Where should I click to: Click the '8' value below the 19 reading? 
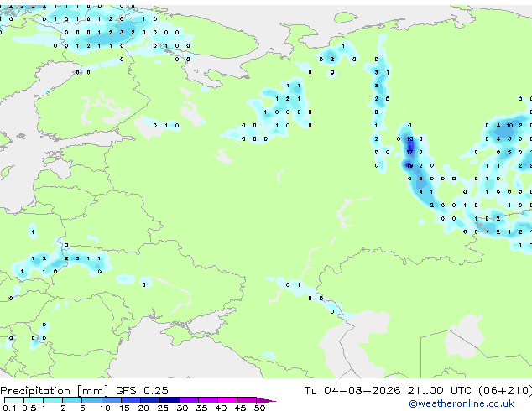pyautogui.click(x=420, y=179)
